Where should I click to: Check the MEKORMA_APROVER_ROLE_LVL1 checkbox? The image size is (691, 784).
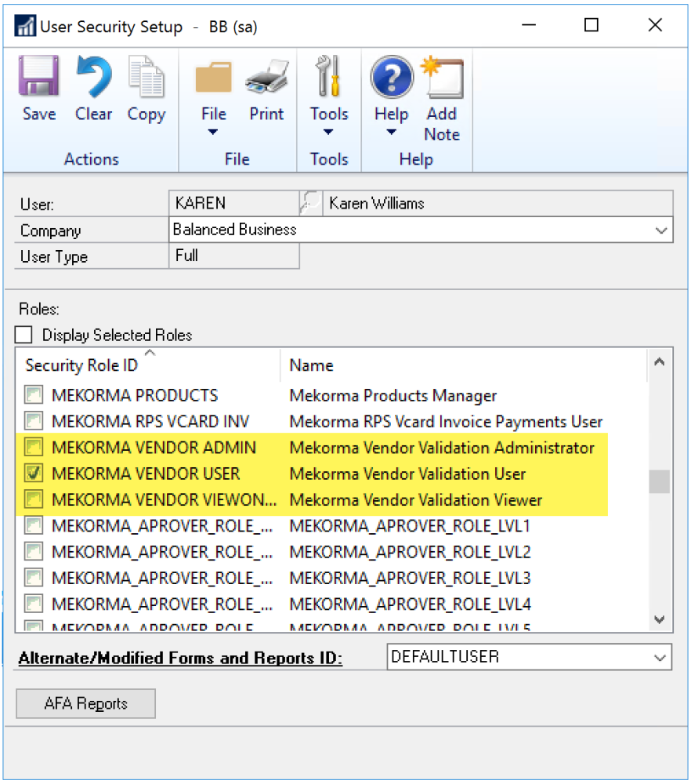pos(34,525)
